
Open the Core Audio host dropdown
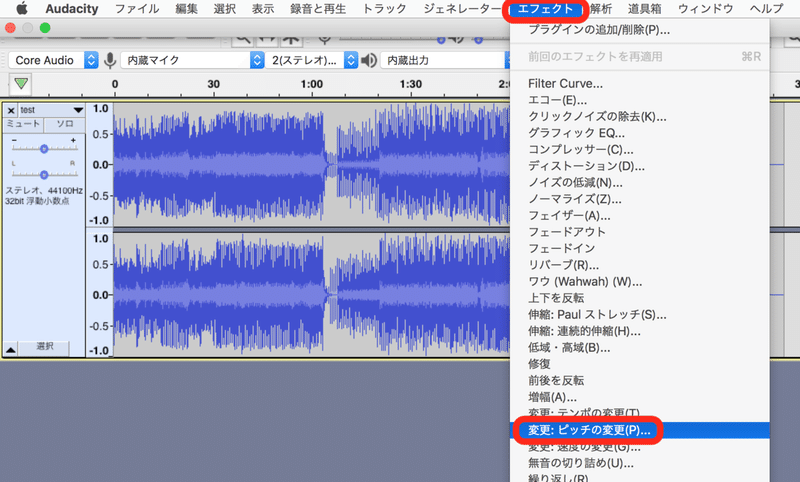click(53, 60)
